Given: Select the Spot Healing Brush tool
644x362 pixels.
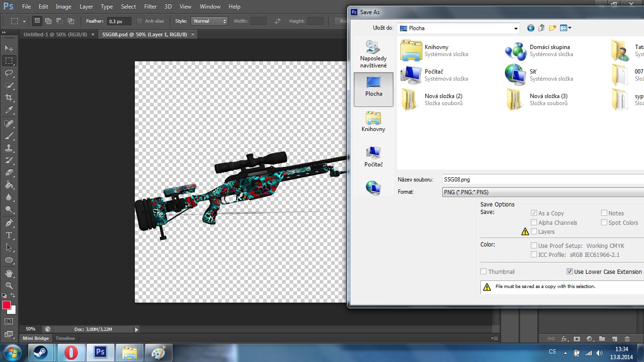Looking at the screenshot, I should 9,123.
